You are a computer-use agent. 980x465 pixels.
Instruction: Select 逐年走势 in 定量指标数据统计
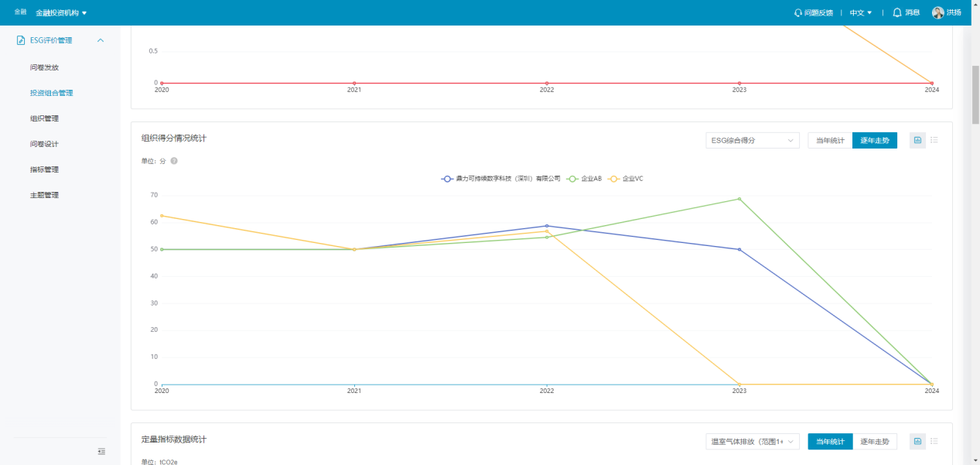point(875,441)
